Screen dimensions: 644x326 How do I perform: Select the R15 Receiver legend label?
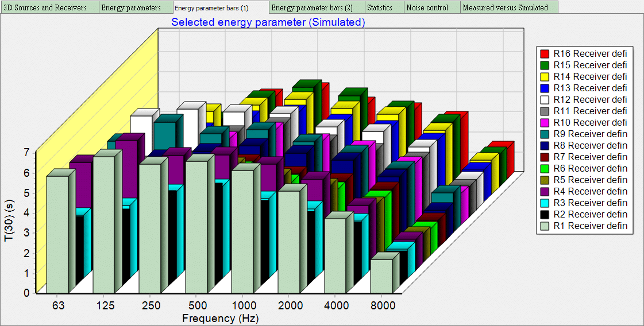(590, 65)
